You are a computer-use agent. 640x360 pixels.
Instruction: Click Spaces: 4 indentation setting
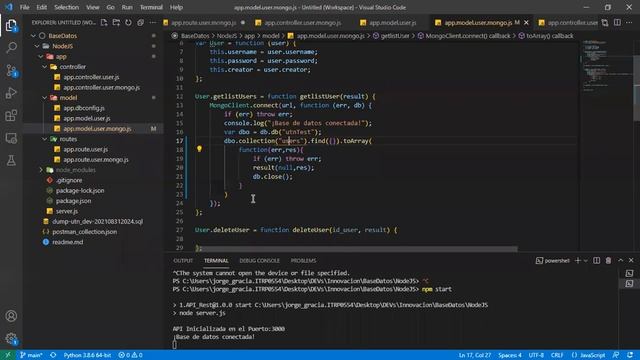(509, 355)
